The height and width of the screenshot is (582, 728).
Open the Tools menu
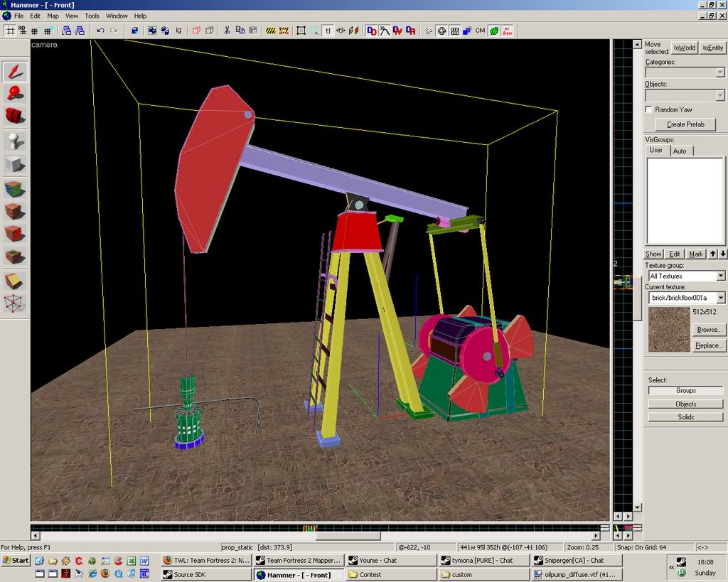click(92, 16)
